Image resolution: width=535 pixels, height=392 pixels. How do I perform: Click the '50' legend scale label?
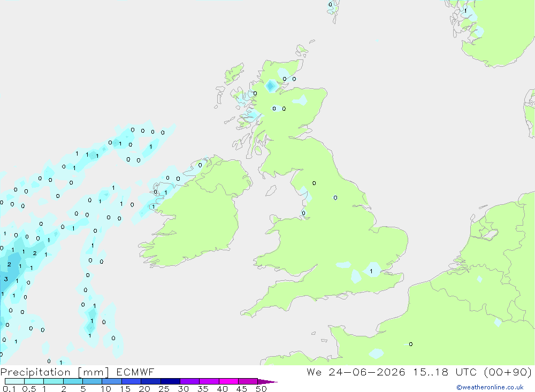(261, 389)
